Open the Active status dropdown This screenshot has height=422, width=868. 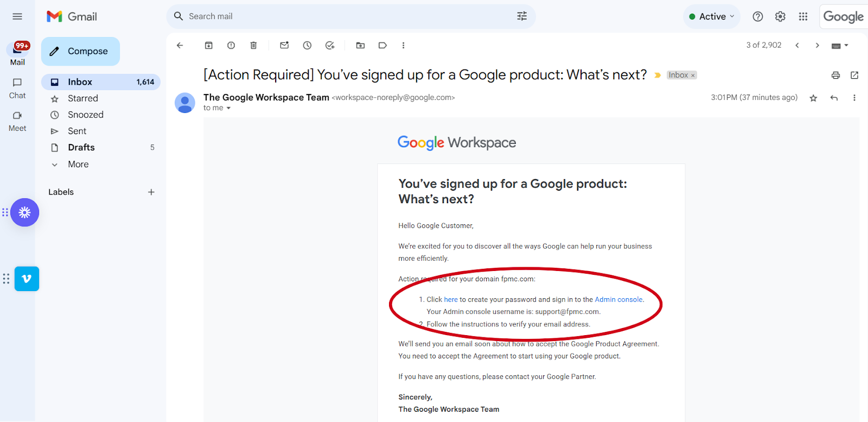[711, 16]
